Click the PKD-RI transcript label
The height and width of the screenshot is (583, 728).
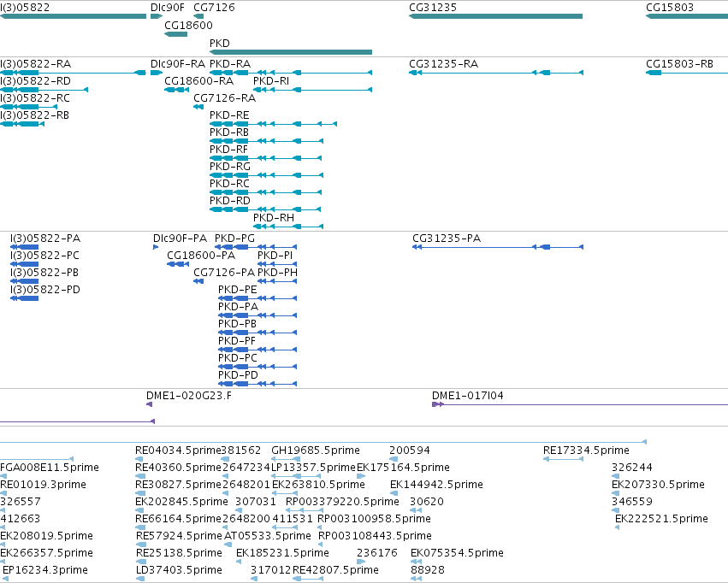click(271, 80)
